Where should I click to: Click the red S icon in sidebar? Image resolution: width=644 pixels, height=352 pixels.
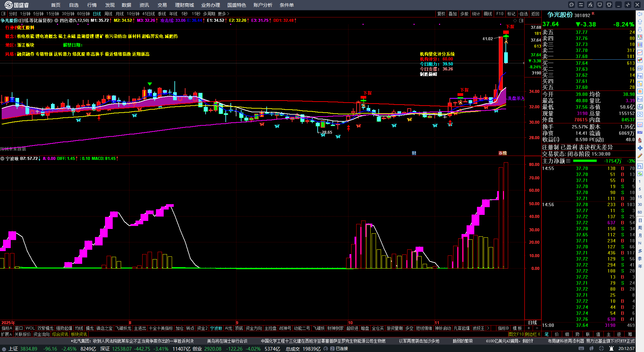point(640,140)
